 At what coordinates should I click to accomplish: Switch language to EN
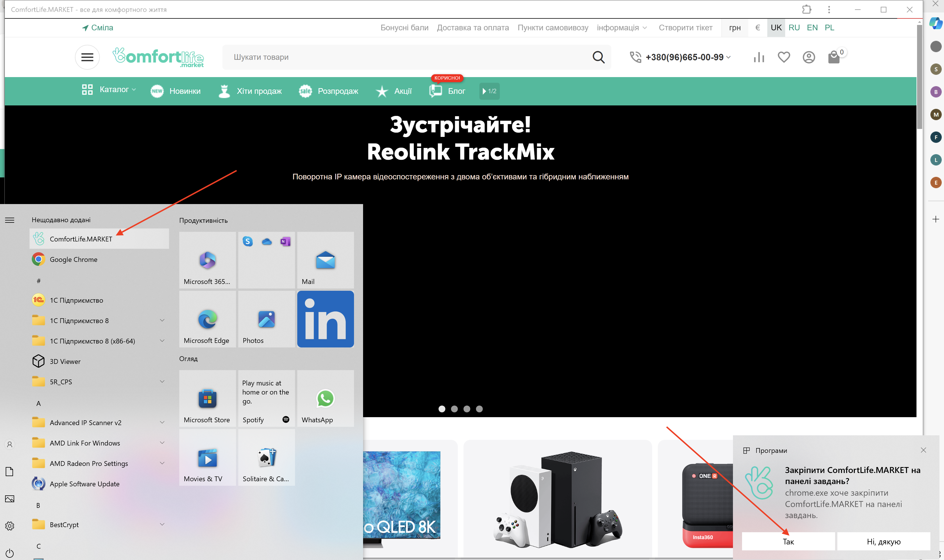(x=812, y=27)
